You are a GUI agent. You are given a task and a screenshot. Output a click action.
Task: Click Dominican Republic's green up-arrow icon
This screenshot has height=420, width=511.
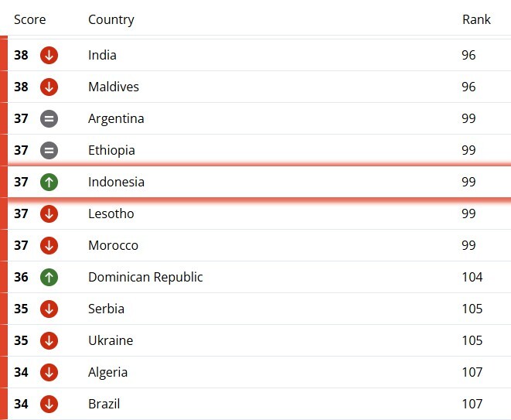[x=49, y=277]
